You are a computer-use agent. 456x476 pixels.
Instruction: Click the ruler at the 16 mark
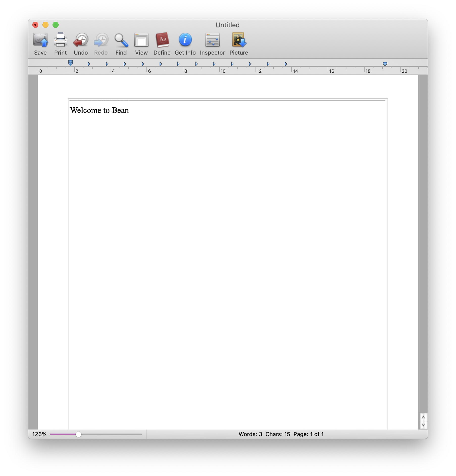[x=331, y=71]
